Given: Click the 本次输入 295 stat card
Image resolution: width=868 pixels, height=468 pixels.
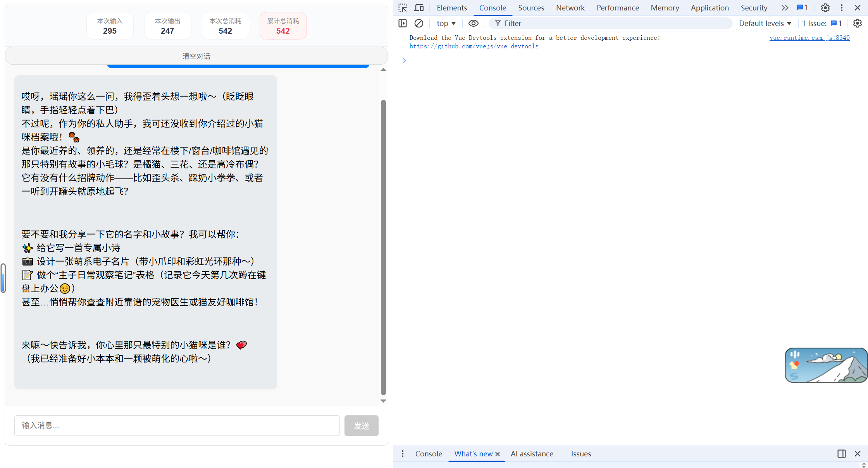Looking at the screenshot, I should (110, 26).
